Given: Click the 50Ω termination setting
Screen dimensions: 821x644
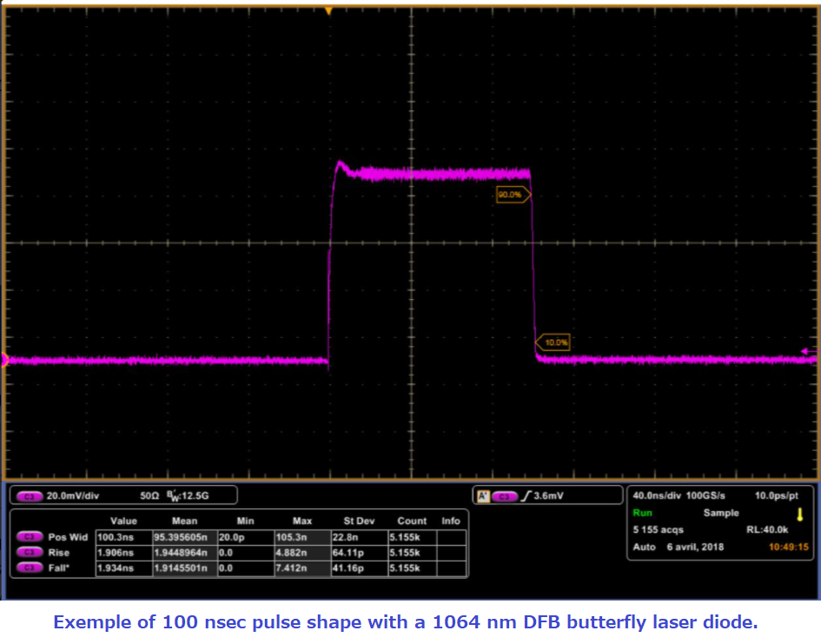Looking at the screenshot, I should coord(149,496).
